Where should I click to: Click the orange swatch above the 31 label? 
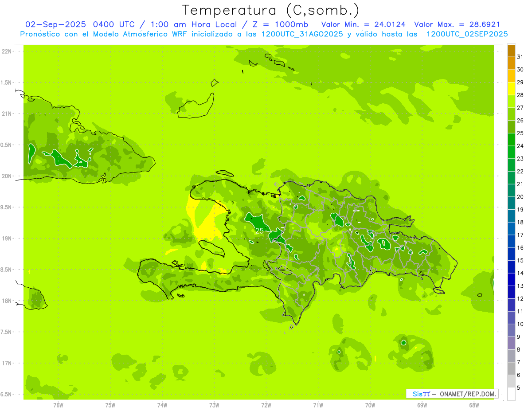click(511, 51)
